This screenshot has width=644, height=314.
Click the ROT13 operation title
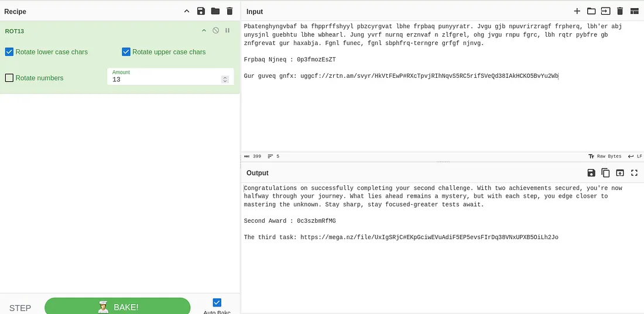click(x=15, y=31)
